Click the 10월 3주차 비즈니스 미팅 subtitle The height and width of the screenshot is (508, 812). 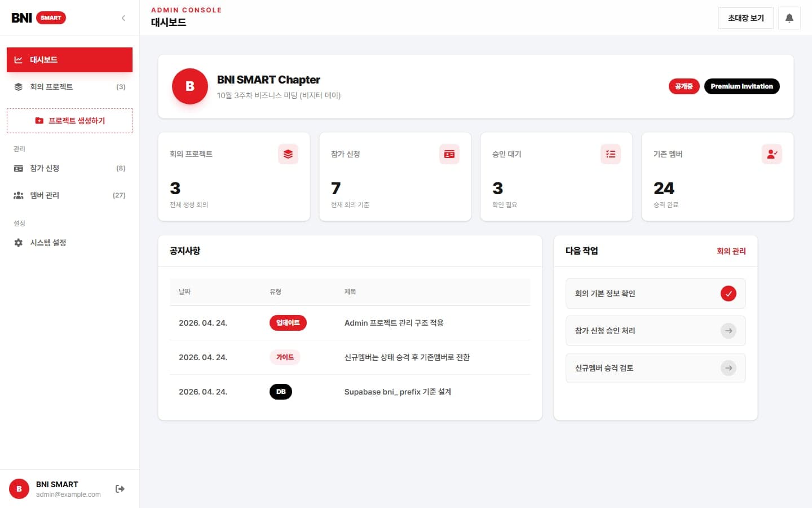pyautogui.click(x=279, y=95)
